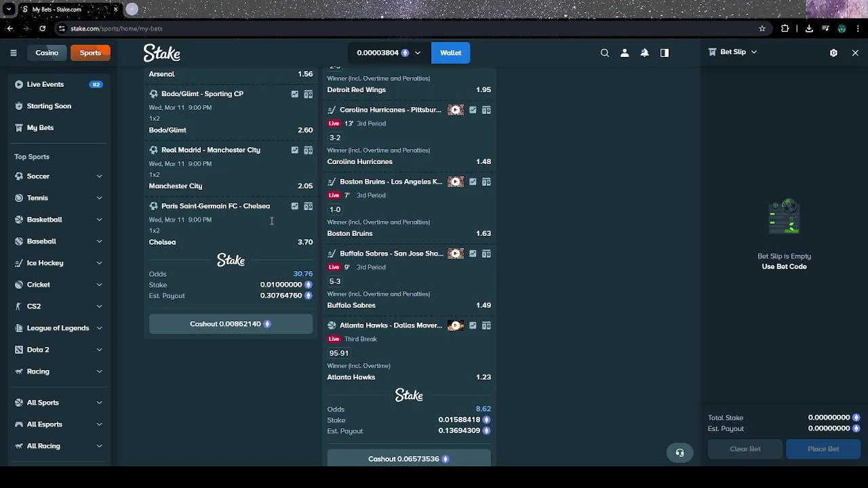
Task: Expand the Cricket category
Action: pyautogui.click(x=99, y=285)
